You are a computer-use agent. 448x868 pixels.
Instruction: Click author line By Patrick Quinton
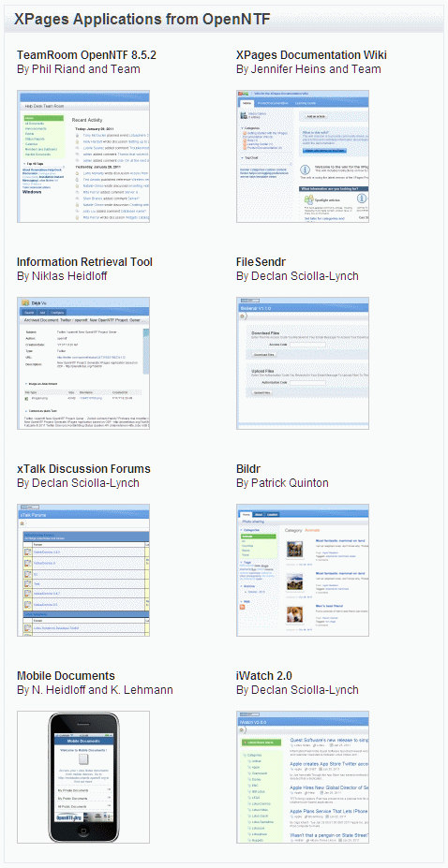(x=282, y=483)
